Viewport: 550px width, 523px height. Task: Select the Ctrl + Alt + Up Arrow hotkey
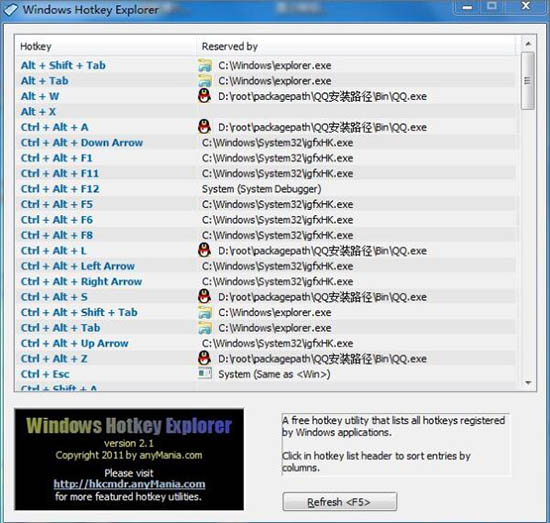[x=74, y=343]
